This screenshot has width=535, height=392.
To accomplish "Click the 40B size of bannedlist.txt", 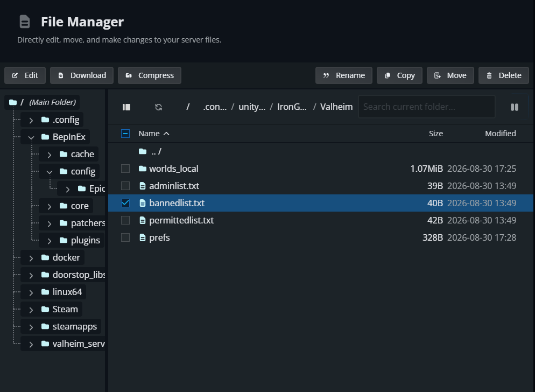I will click(435, 203).
